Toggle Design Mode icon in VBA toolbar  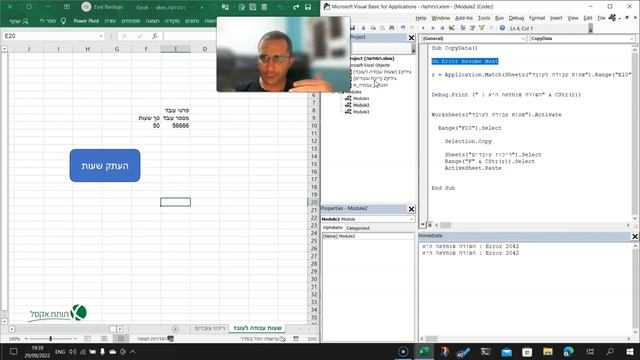point(452,28)
